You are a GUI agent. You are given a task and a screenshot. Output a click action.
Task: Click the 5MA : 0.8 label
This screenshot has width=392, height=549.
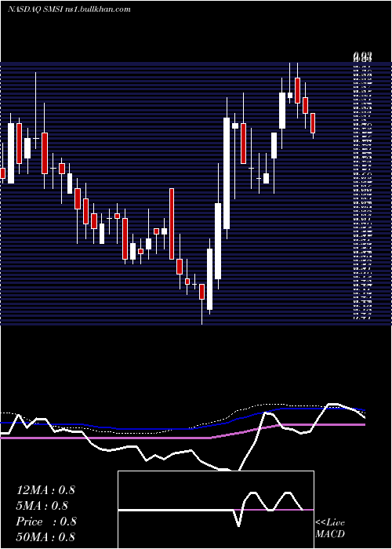click(42, 506)
